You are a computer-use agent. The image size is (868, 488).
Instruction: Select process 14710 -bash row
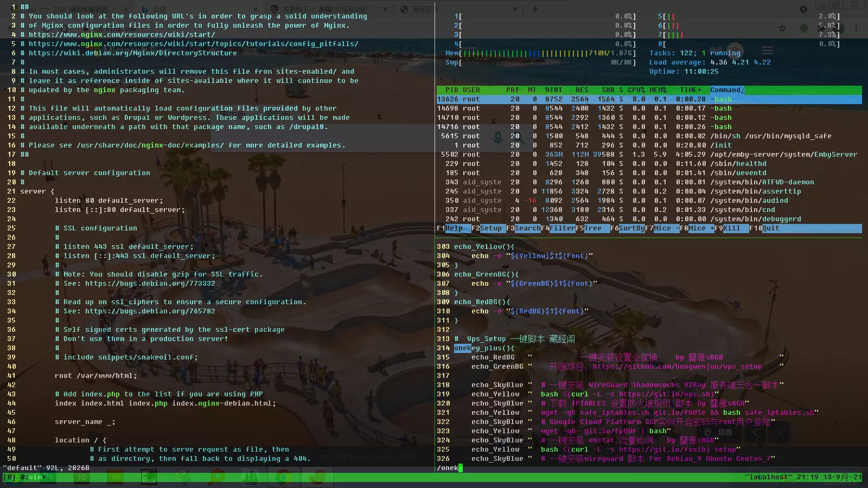point(649,118)
